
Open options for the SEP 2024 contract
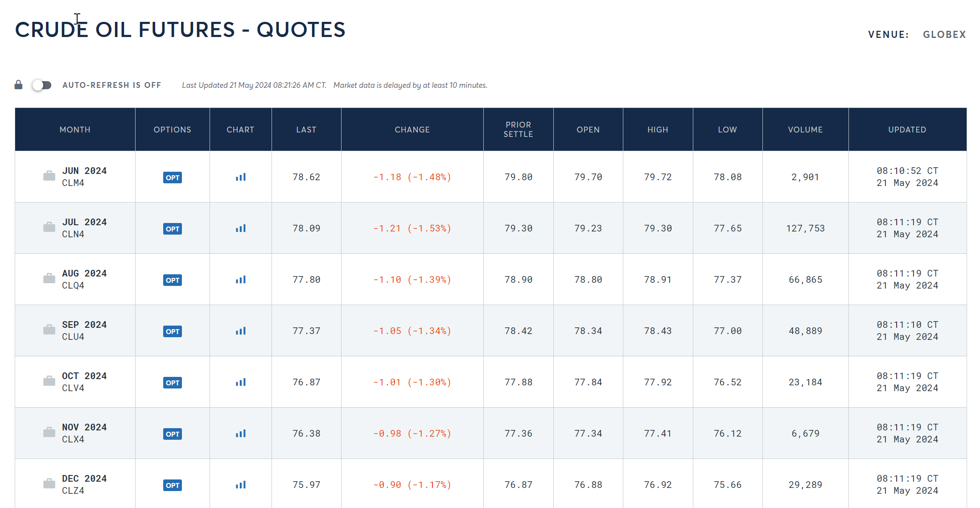pos(173,331)
